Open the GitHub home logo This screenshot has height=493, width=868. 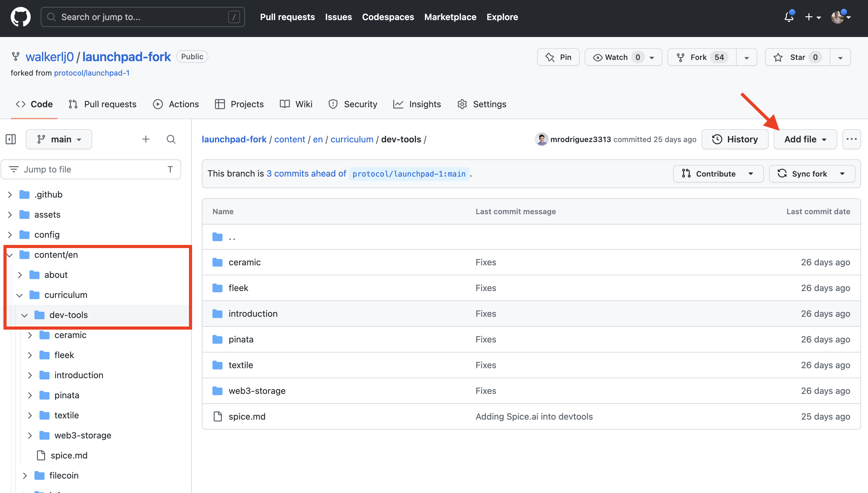[20, 17]
